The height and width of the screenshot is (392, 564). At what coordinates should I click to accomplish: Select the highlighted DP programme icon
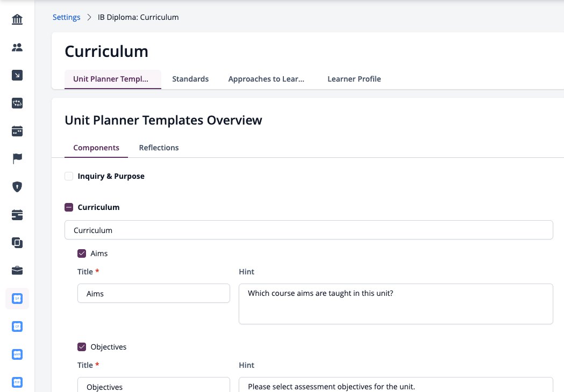(x=17, y=299)
